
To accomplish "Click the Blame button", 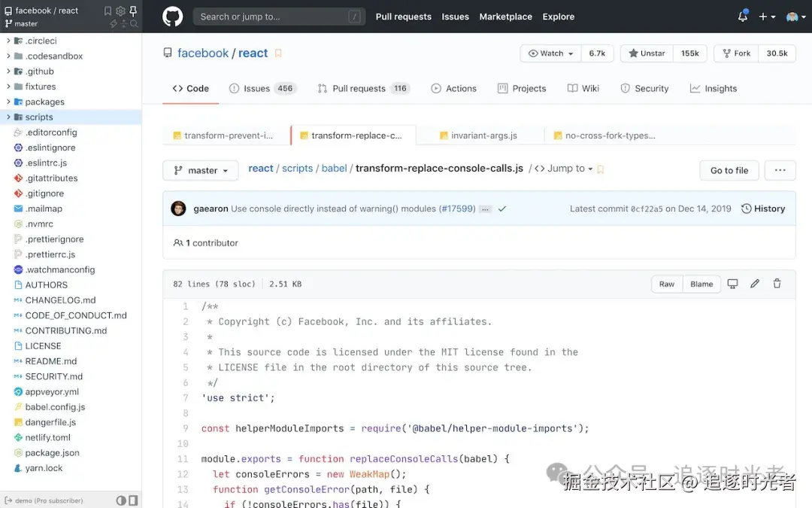I will tap(701, 284).
